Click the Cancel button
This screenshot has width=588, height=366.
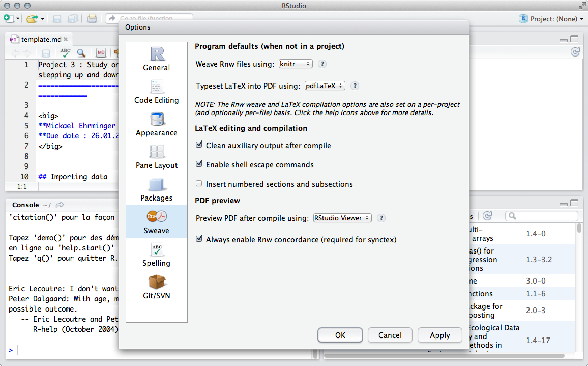click(x=390, y=335)
